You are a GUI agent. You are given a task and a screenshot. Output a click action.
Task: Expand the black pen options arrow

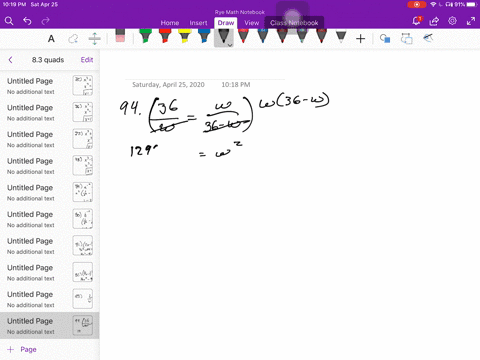(230, 45)
